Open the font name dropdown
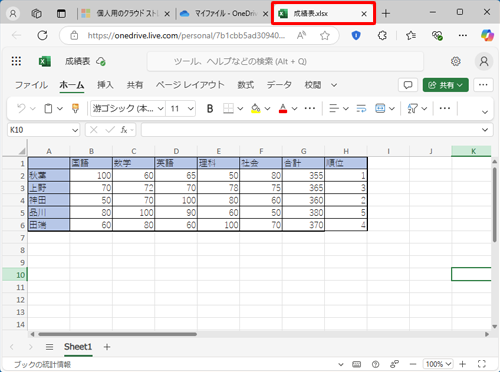The height and width of the screenshot is (372, 500). [x=160, y=109]
